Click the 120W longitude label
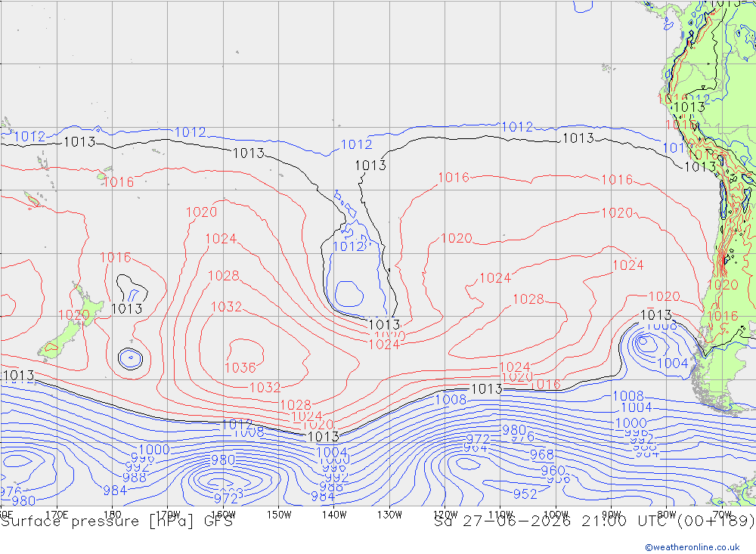The width and height of the screenshot is (756, 554). tap(445, 515)
